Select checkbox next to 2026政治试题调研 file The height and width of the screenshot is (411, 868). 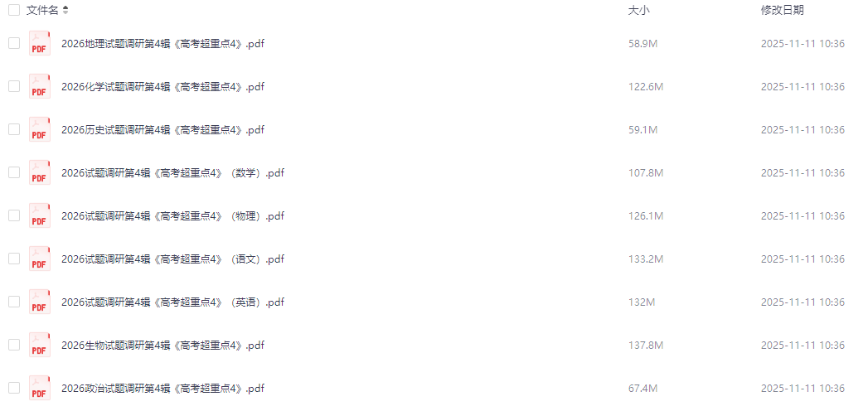(x=14, y=389)
